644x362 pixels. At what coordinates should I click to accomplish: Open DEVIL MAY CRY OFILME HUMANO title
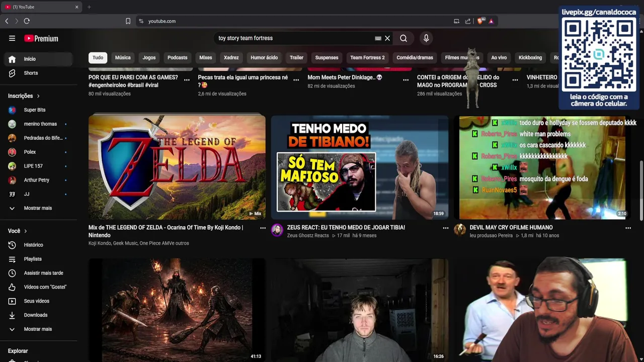click(511, 228)
